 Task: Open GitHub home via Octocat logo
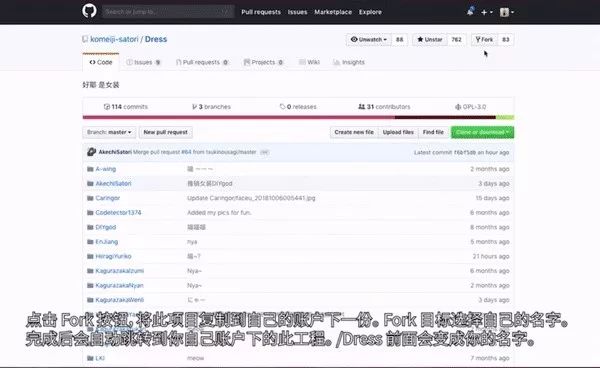(x=89, y=11)
